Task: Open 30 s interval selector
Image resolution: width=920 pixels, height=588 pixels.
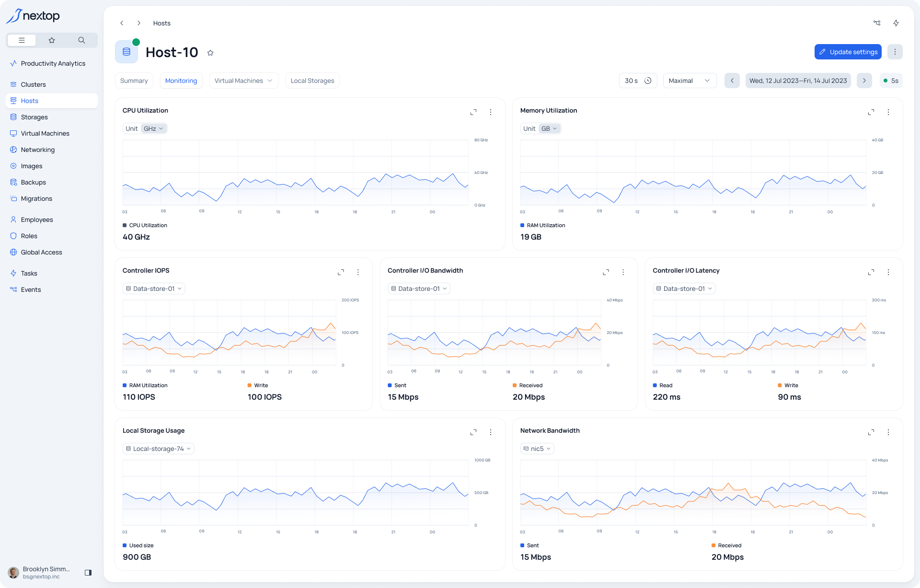Action: [638, 81]
